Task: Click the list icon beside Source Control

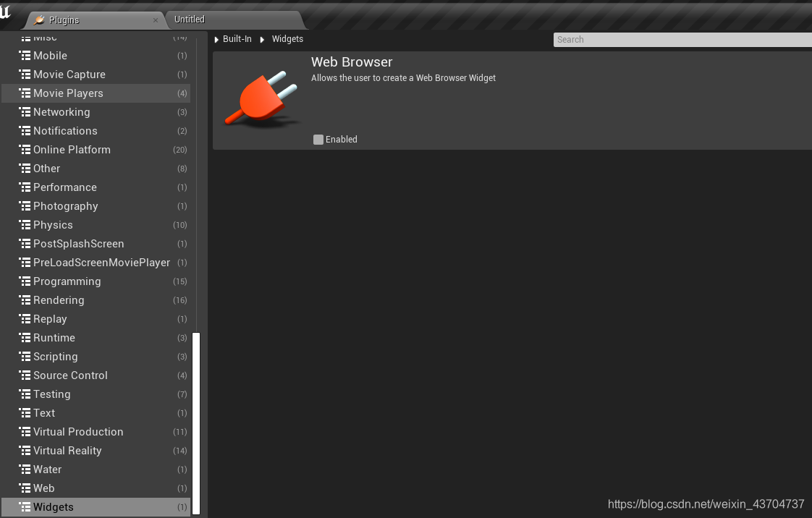Action: (x=25, y=375)
